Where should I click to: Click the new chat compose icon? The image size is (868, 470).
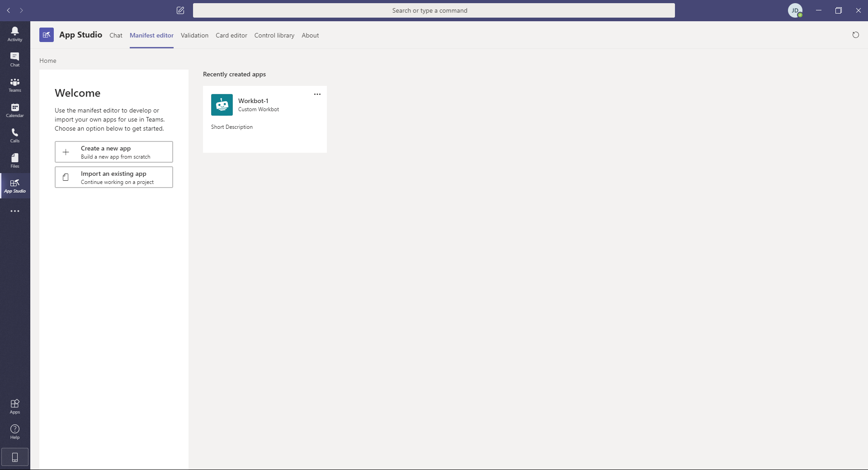(x=180, y=10)
